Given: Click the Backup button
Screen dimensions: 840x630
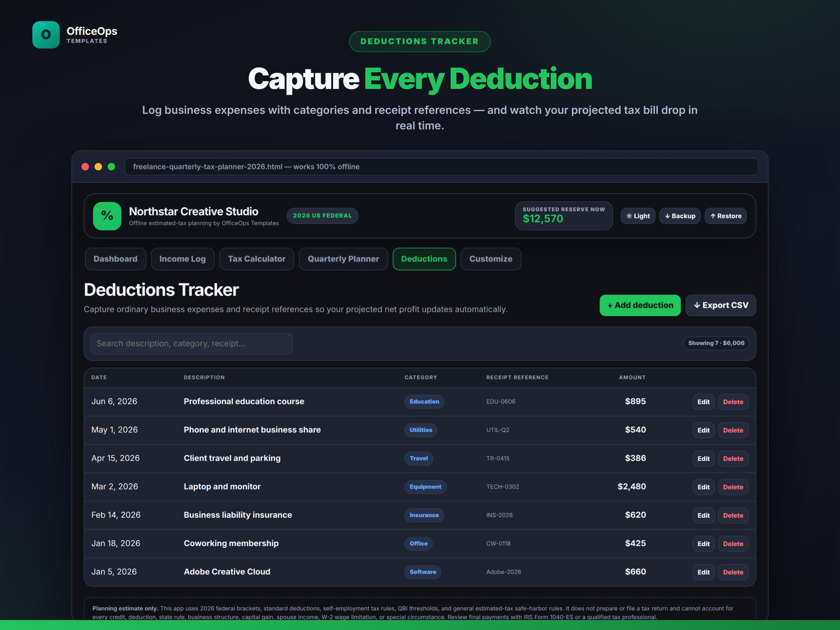Looking at the screenshot, I should click(x=680, y=216).
